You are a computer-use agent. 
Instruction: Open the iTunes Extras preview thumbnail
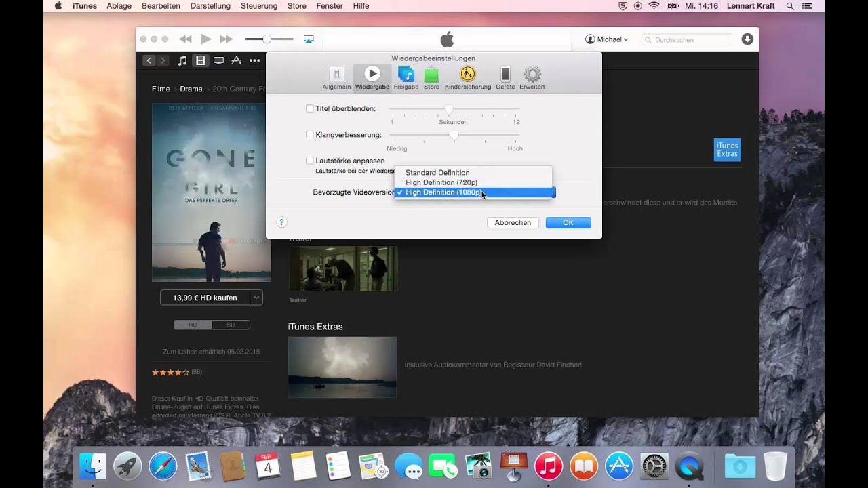pyautogui.click(x=342, y=367)
